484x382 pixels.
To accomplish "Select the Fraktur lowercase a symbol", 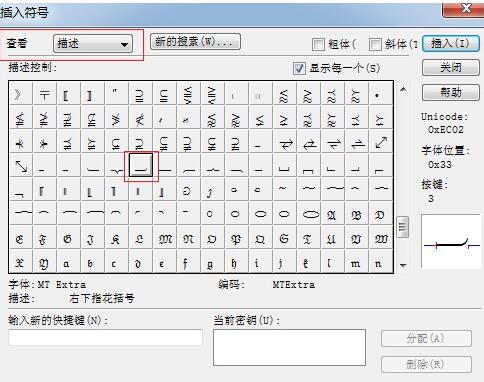I will (x=68, y=262).
